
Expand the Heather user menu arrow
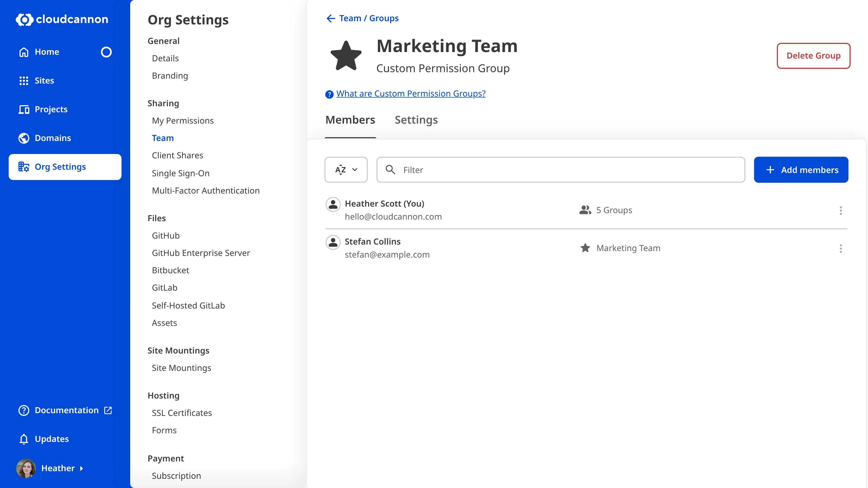pyautogui.click(x=81, y=468)
